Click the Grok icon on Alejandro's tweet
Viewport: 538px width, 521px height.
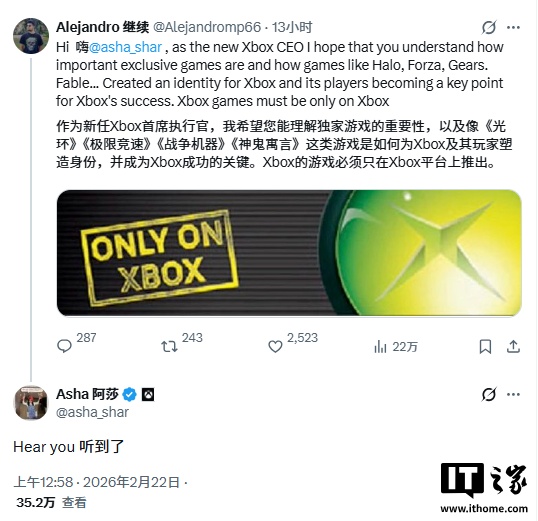(x=489, y=27)
